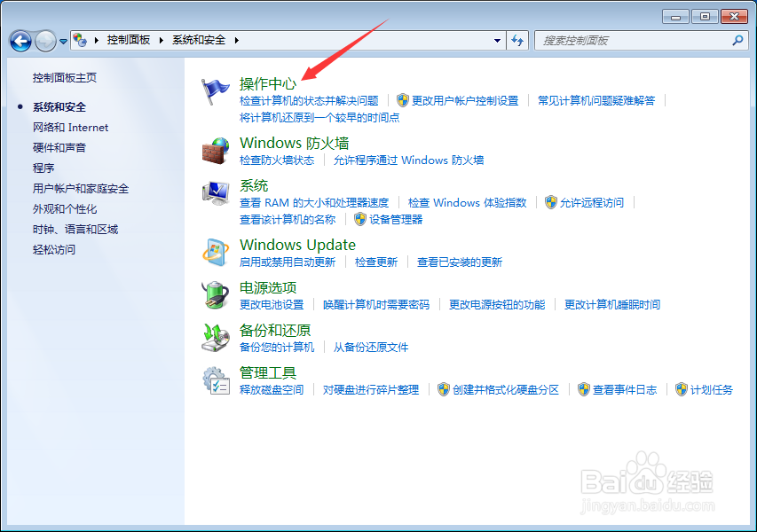Click 查看已安装的更新
Screen dimensions: 757x532
(460, 262)
